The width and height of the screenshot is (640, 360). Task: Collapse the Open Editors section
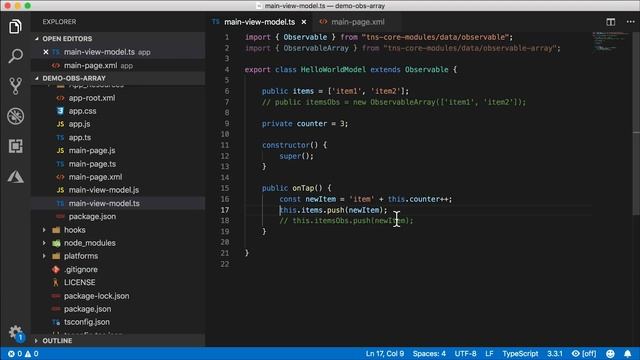[67, 39]
